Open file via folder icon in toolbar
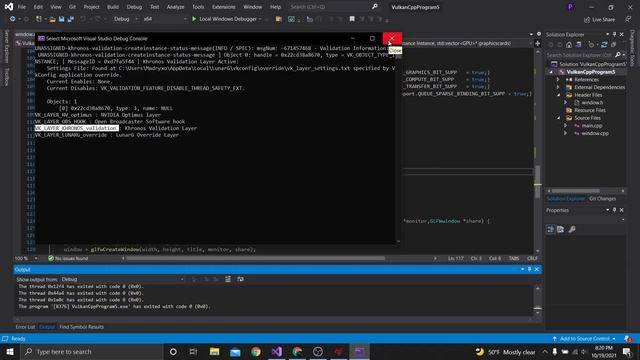Screen dimensions: 640x360 pos(52,19)
